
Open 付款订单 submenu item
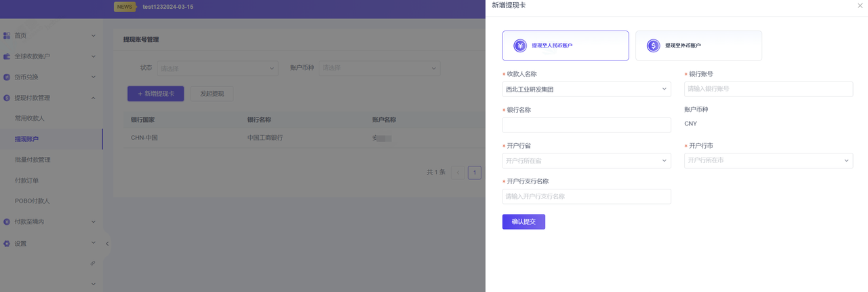[51, 181]
